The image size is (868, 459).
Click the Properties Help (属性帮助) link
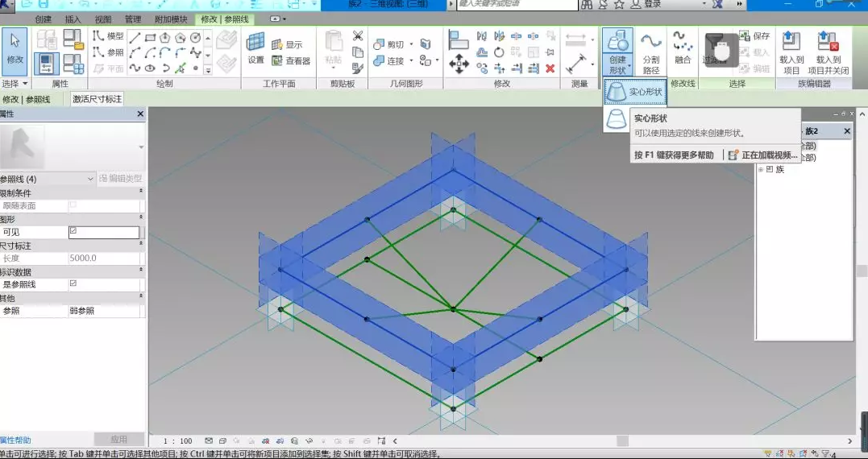point(15,440)
